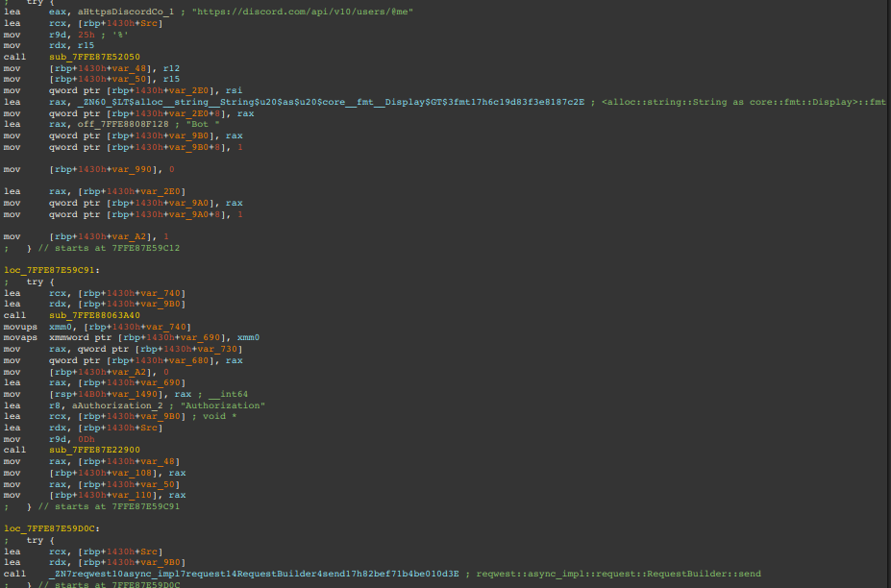This screenshot has height=588, width=891.
Task: Click the loc_7FFE87E59D0C label
Action: (52, 528)
